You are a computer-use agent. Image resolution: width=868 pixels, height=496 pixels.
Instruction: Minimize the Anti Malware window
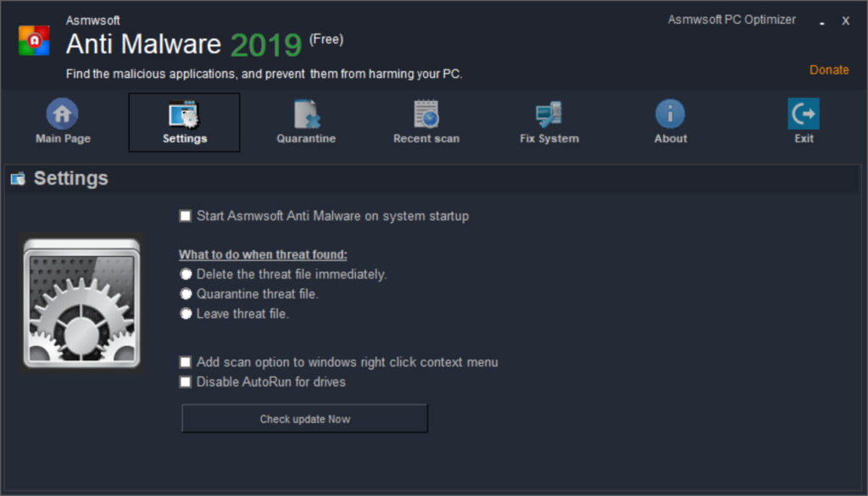(822, 21)
